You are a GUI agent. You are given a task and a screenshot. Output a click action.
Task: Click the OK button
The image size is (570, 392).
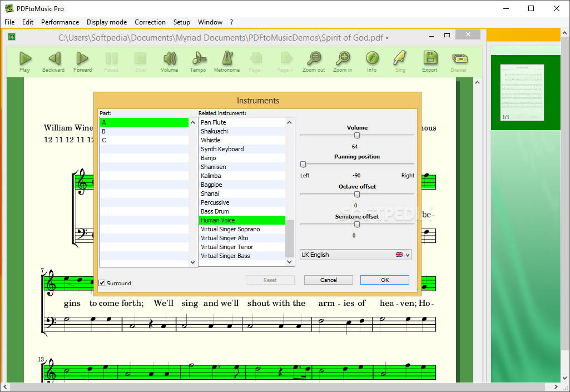point(385,280)
